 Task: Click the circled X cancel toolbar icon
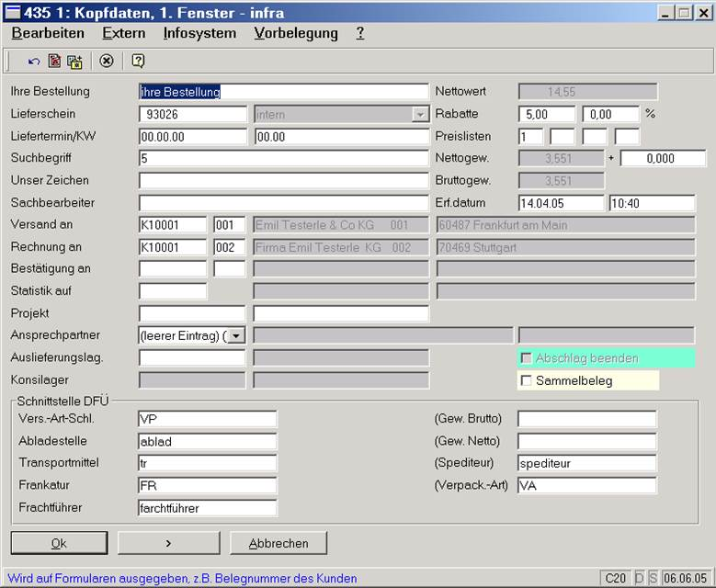(x=107, y=62)
